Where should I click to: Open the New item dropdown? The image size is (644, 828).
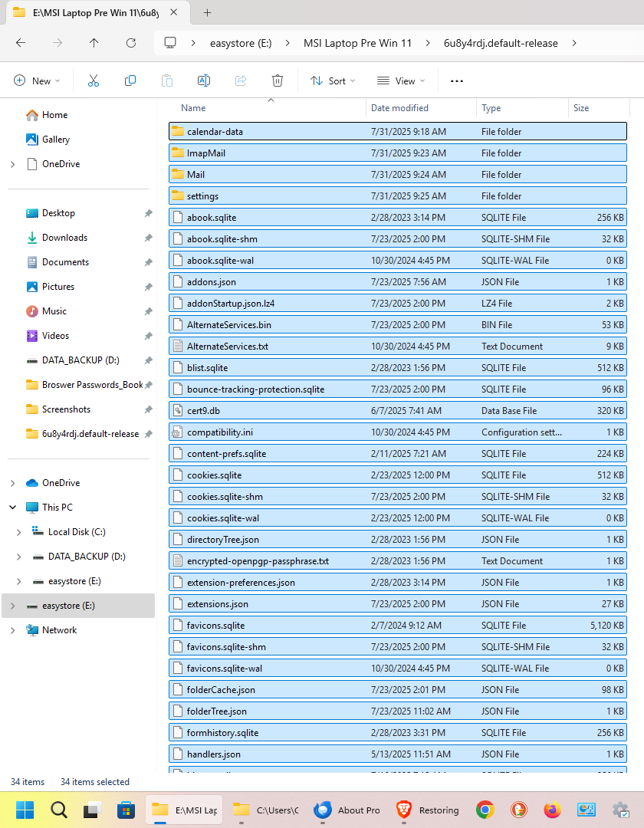[x=37, y=80]
